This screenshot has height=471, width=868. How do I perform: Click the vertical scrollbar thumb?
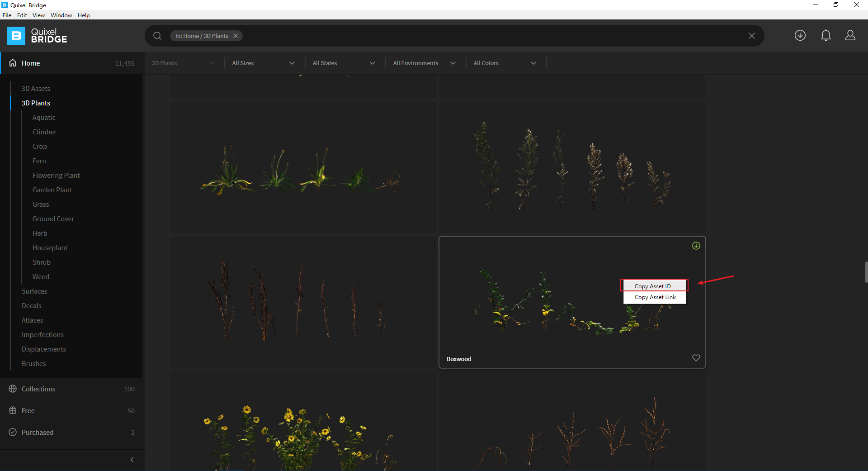tap(866, 272)
